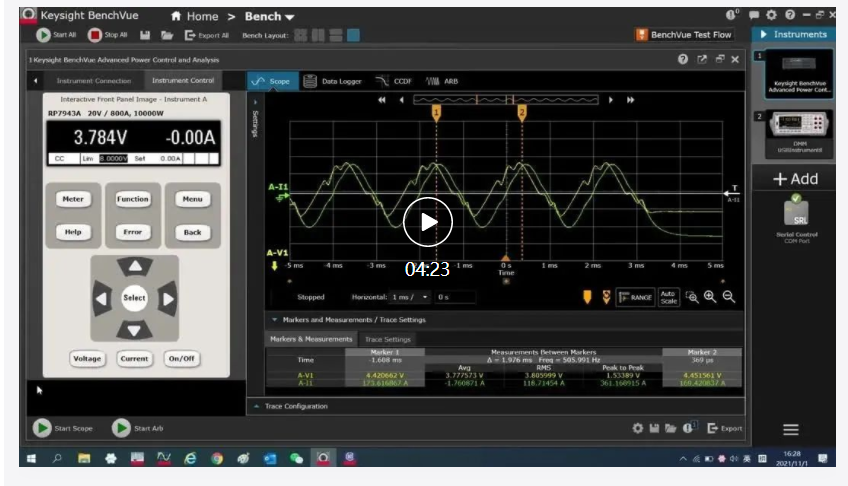This screenshot has height=486, width=848.
Task: Open the Scope tab
Action: tap(272, 81)
